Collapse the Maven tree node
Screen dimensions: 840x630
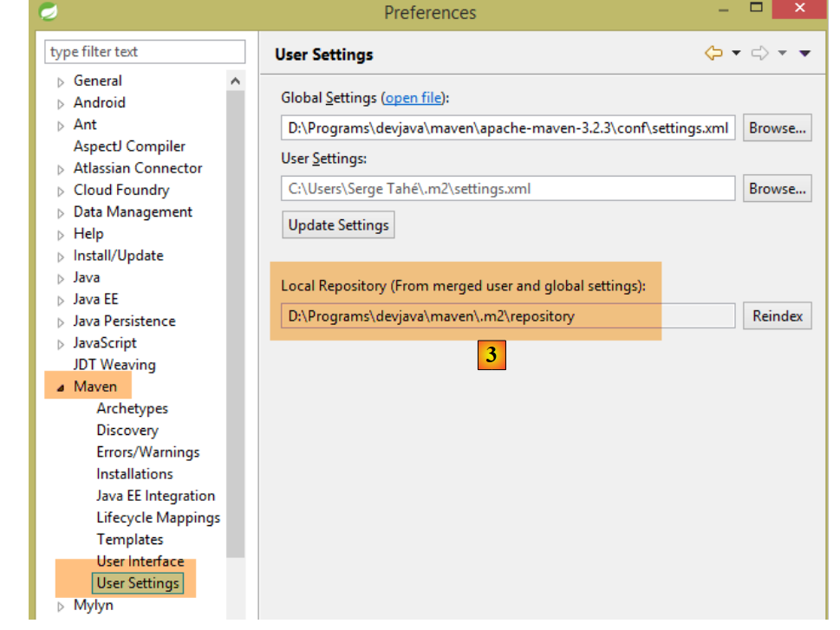tap(61, 388)
